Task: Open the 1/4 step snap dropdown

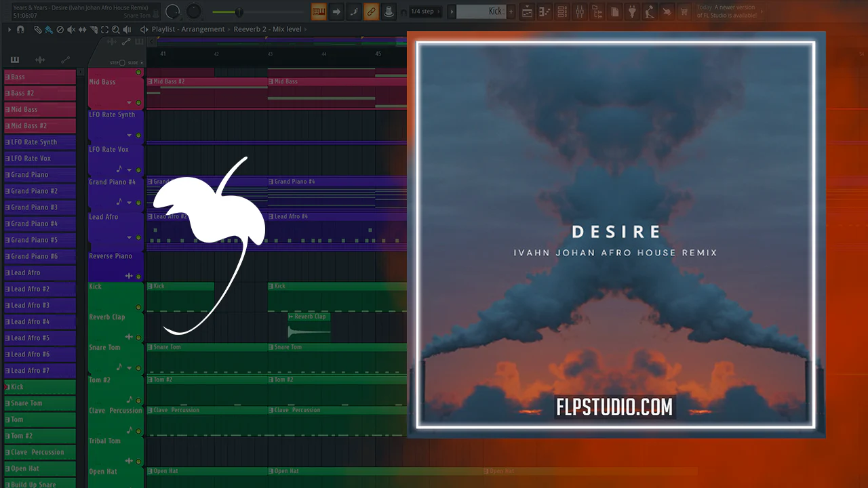Action: click(427, 12)
